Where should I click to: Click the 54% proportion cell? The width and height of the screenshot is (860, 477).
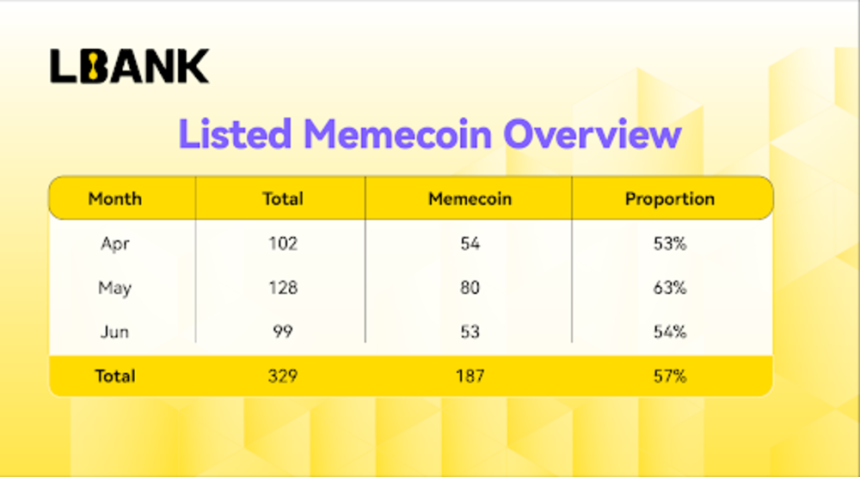(x=670, y=332)
